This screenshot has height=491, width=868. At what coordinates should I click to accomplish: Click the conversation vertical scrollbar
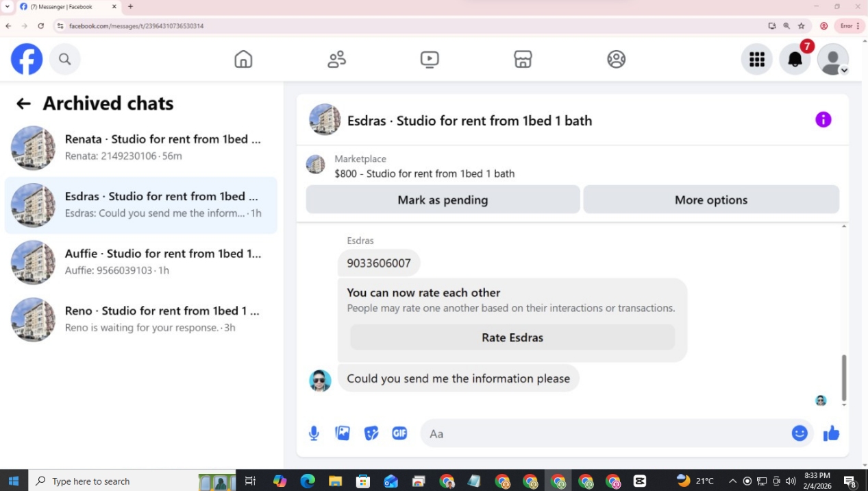844,377
